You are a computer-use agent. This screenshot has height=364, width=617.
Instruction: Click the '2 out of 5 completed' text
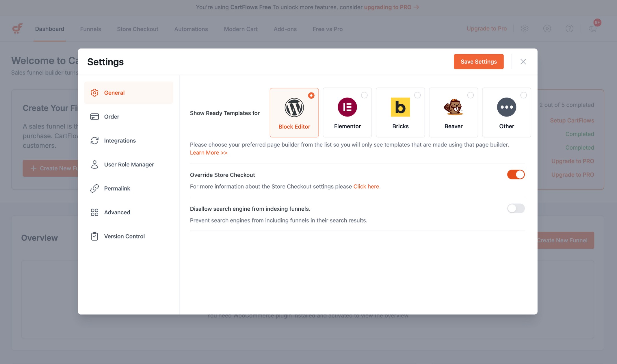click(567, 105)
